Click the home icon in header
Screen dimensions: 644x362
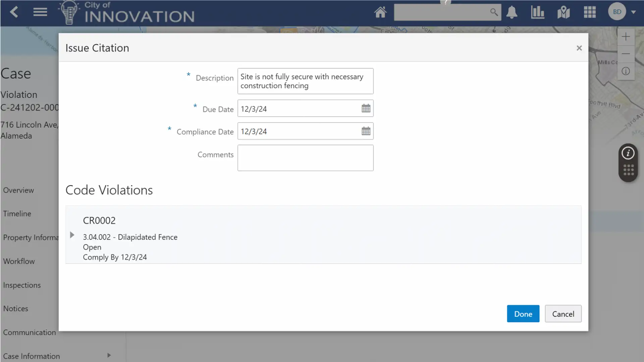pos(380,12)
